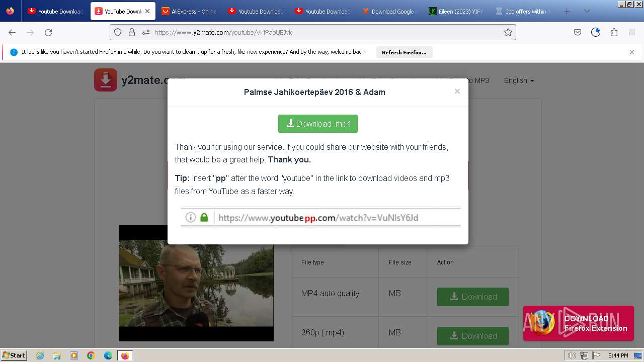644x362 pixels.
Task: Open site permissions icon in address bar
Action: [146, 32]
